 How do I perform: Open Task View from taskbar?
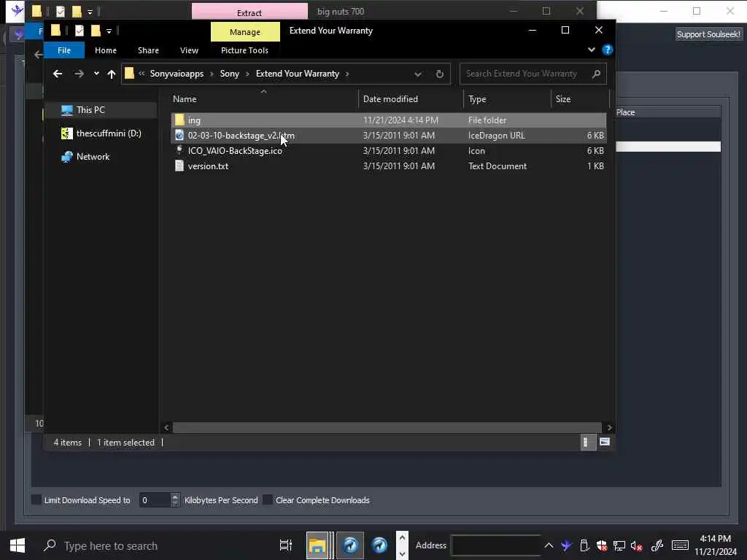click(x=285, y=545)
